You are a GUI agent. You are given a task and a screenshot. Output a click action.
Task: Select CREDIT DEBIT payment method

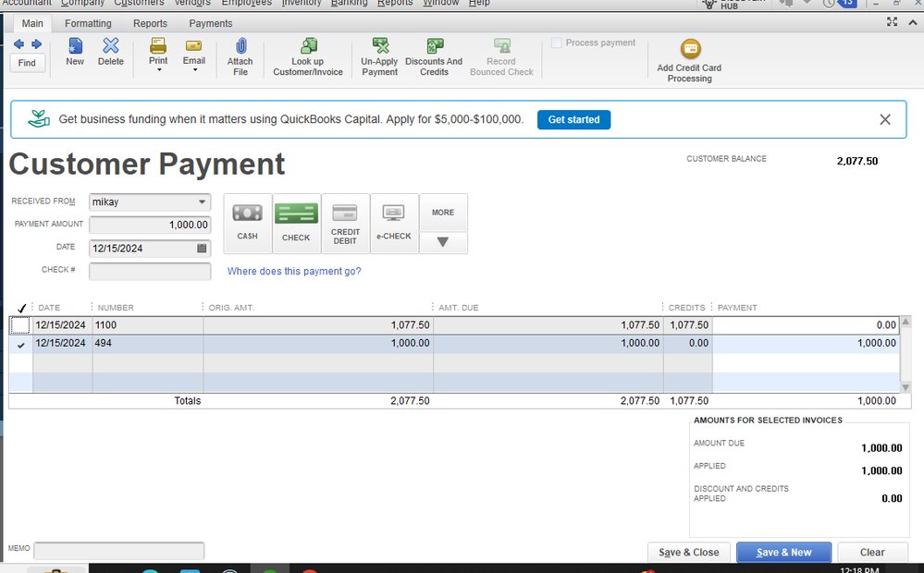click(x=345, y=224)
